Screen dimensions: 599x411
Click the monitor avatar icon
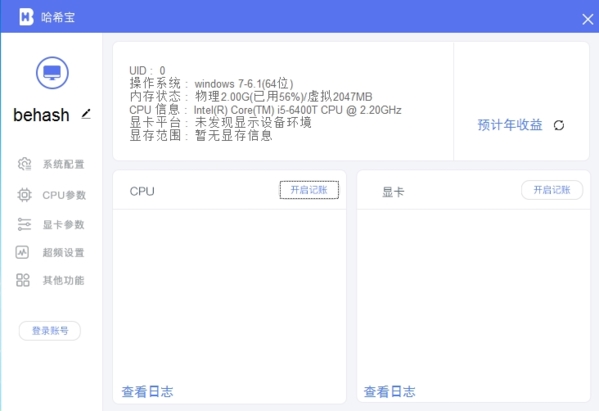point(52,73)
